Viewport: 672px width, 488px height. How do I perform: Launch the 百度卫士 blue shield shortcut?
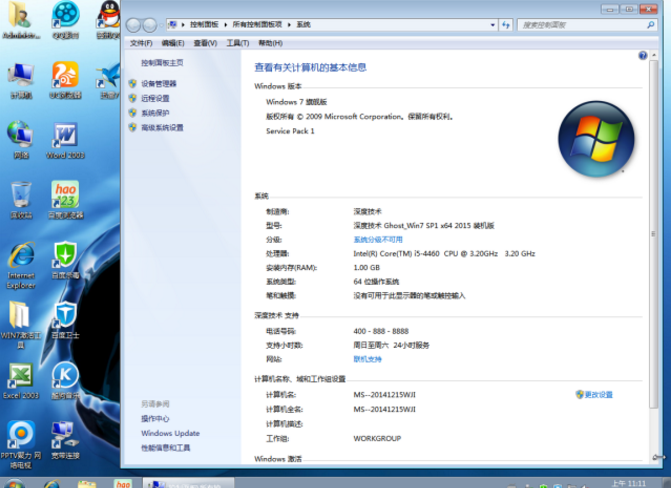(x=65, y=320)
